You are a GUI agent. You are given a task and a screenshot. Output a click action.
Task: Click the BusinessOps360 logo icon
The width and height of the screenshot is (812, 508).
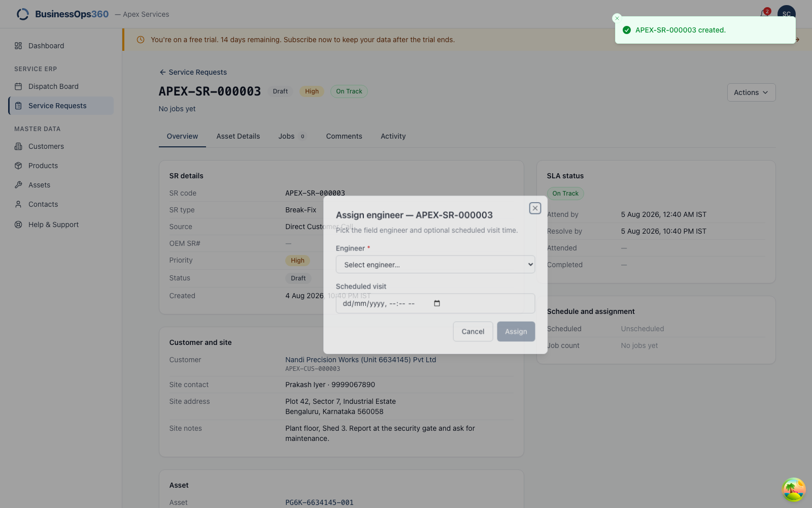coord(23,14)
